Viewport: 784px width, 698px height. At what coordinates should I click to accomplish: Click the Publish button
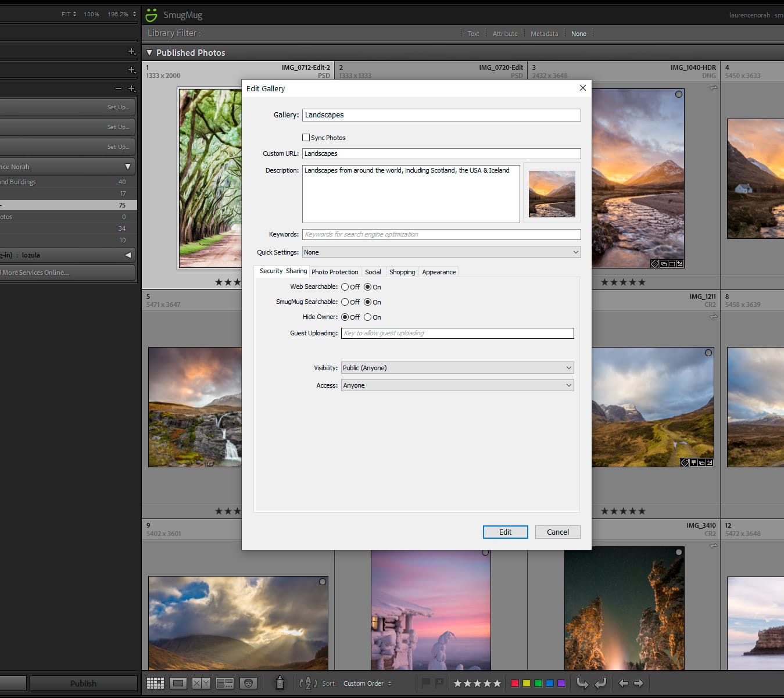(x=83, y=683)
